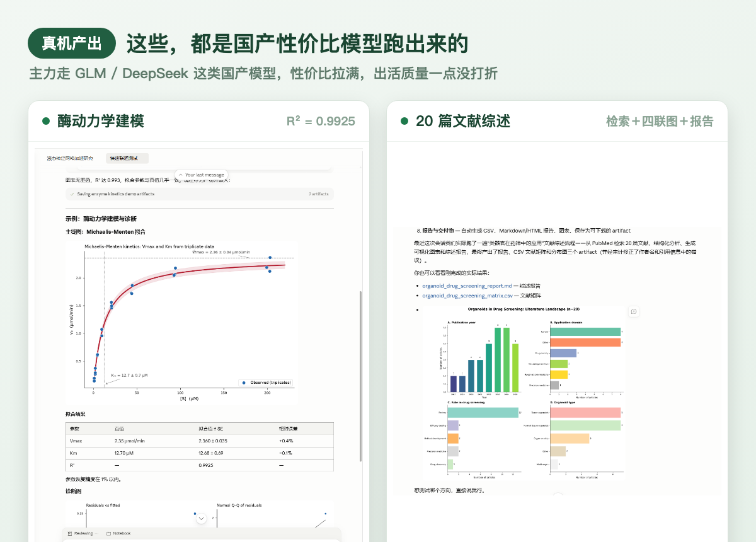Click the '检索+四联图+报告' header label
Viewport: 756px width, 542px height.
tap(660, 121)
